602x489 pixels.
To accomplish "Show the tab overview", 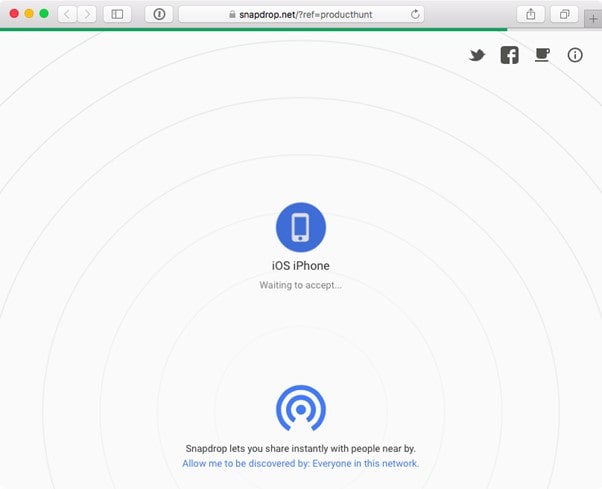I will click(564, 14).
